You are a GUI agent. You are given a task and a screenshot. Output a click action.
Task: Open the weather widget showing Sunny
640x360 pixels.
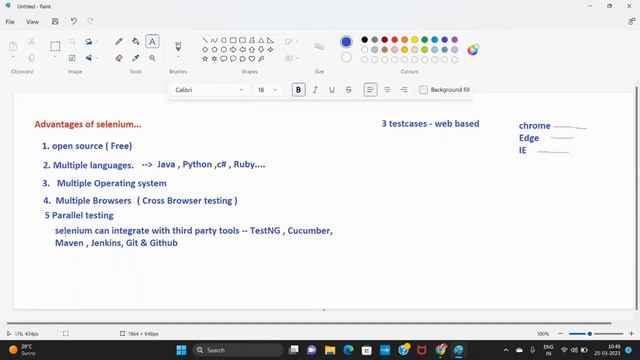pos(22,350)
